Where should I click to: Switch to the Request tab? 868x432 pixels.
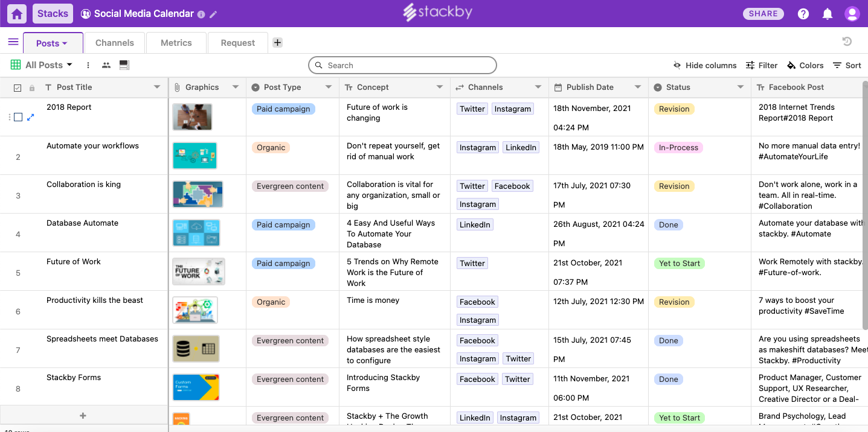(x=238, y=43)
